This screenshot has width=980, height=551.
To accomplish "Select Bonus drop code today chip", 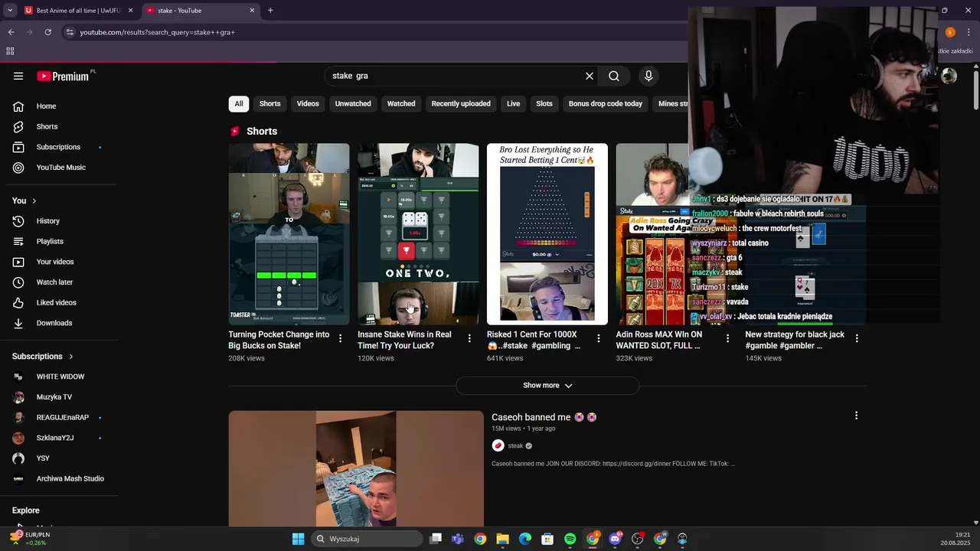I will pos(606,104).
